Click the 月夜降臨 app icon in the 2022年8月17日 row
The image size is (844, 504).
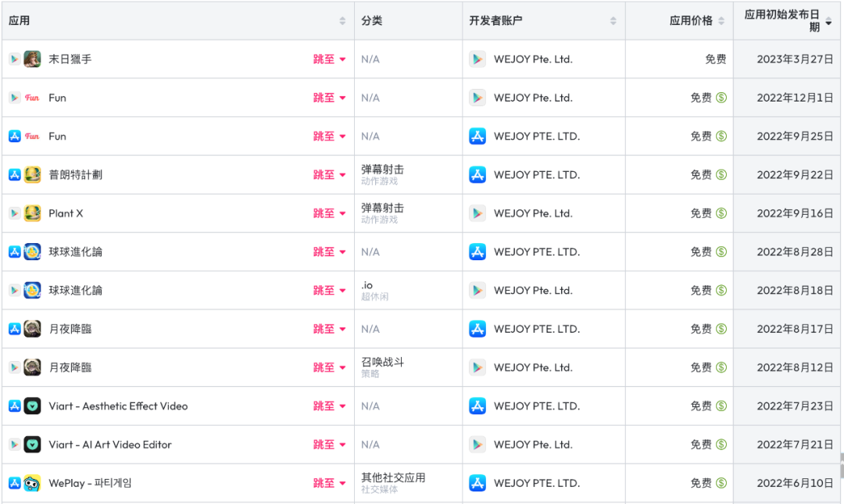(32, 329)
